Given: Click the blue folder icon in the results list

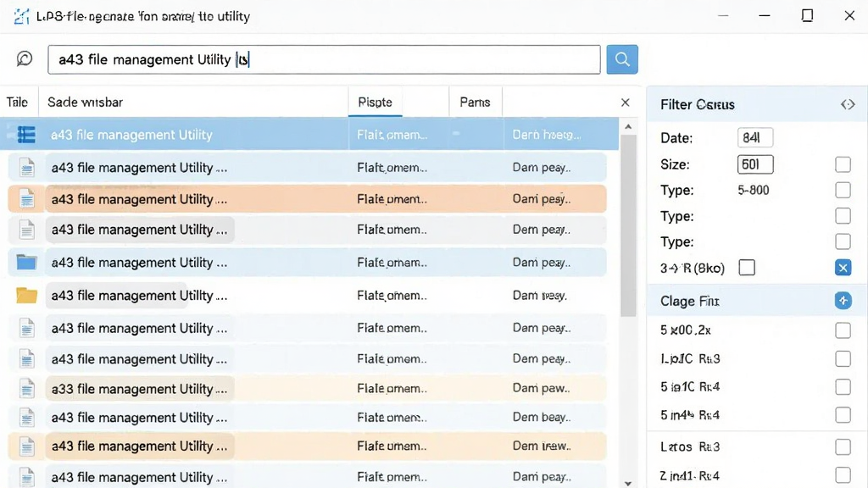Looking at the screenshot, I should [x=26, y=262].
